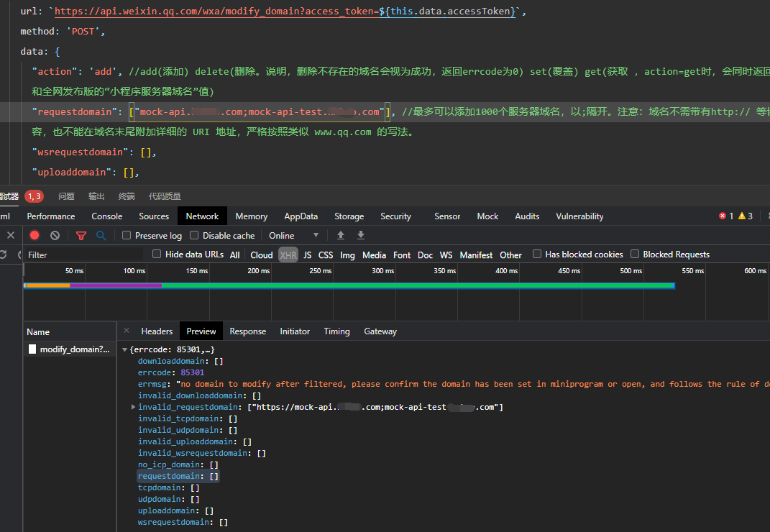Click the red record network log button
Viewport: 770px width, 532px height.
(x=35, y=235)
